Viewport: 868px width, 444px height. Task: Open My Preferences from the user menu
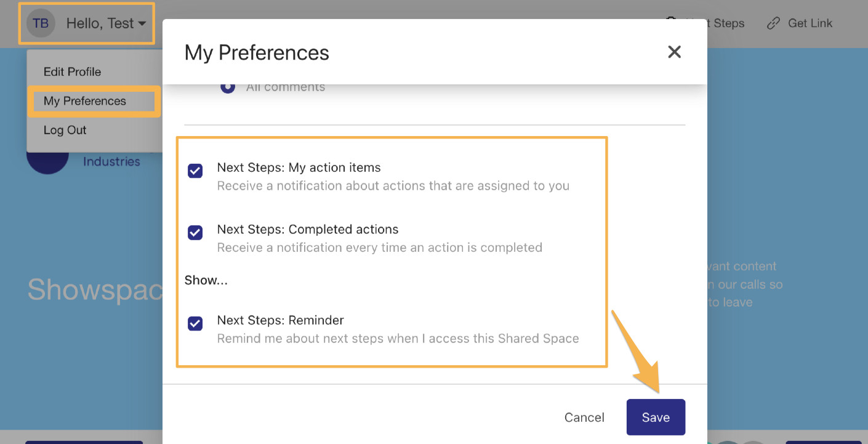(85, 101)
